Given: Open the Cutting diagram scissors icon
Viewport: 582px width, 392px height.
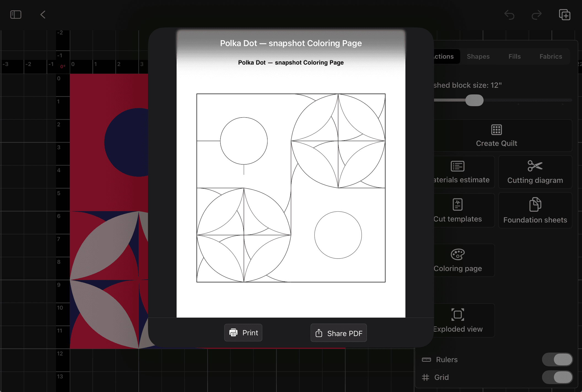Looking at the screenshot, I should click(535, 166).
